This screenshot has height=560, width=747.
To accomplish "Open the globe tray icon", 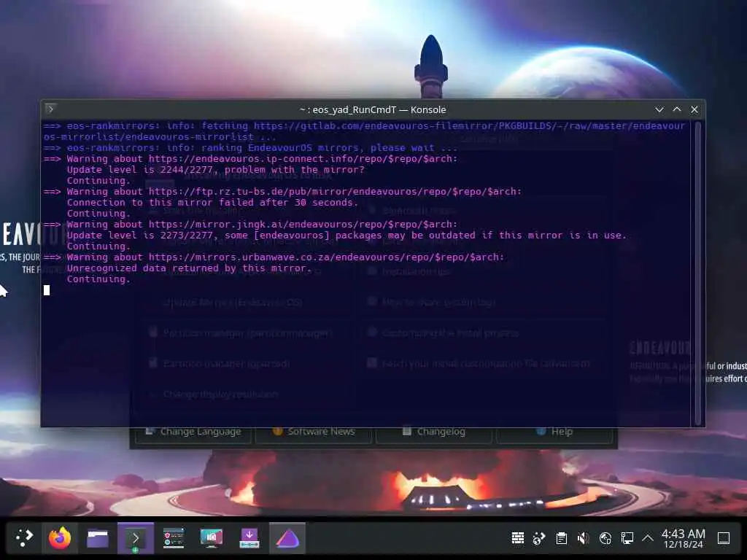I will click(605, 538).
